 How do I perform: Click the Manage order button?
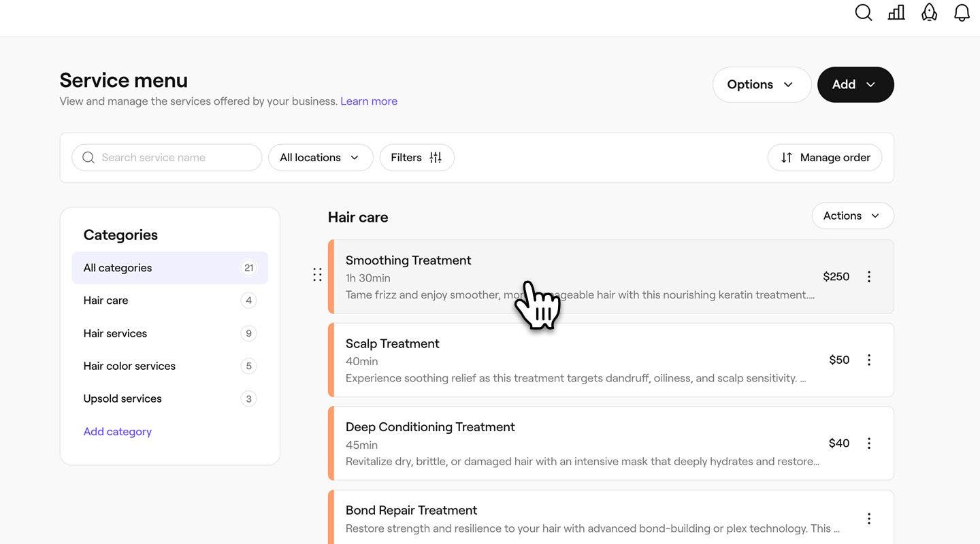[825, 158]
